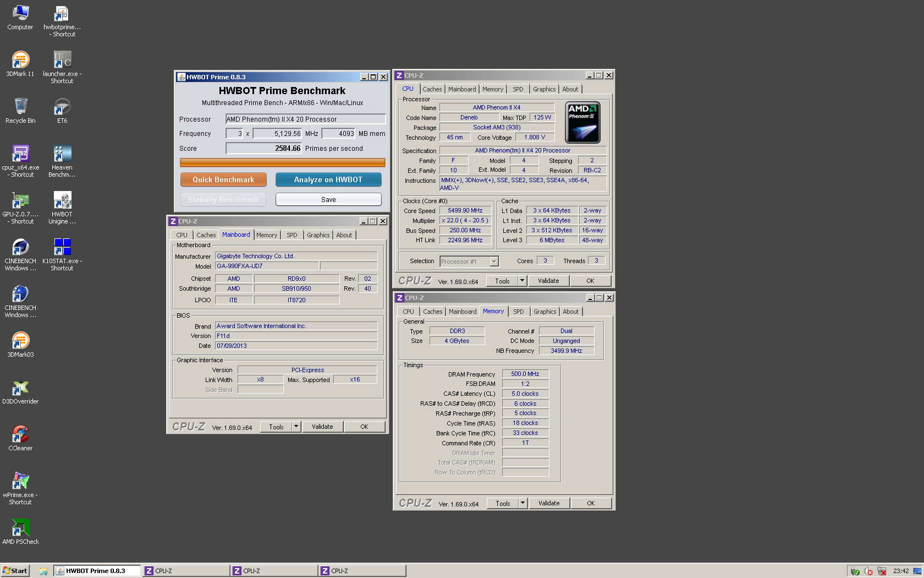Open SPD tab in CPU window
The height and width of the screenshot is (578, 924).
point(518,89)
